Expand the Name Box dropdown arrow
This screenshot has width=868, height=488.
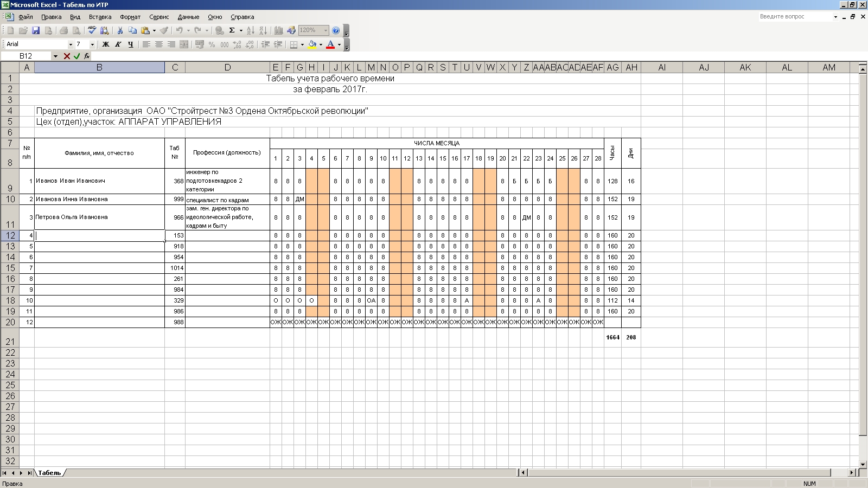tap(55, 56)
